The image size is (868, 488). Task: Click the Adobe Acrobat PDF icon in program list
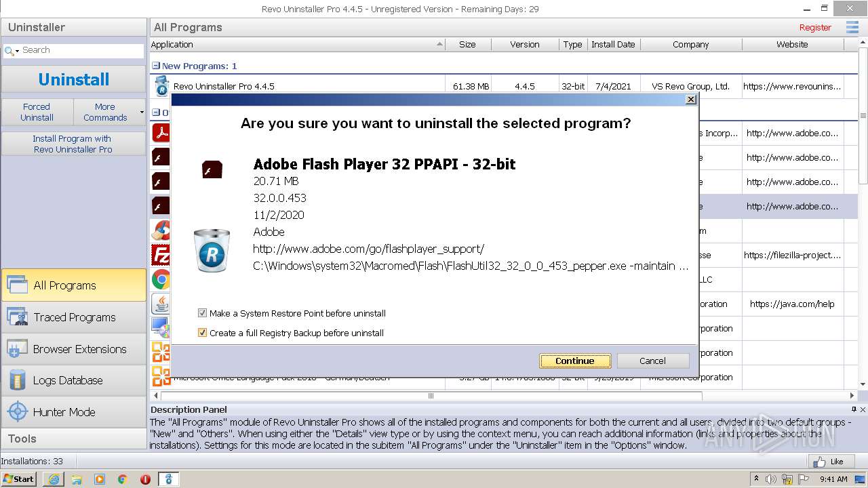pyautogui.click(x=161, y=132)
